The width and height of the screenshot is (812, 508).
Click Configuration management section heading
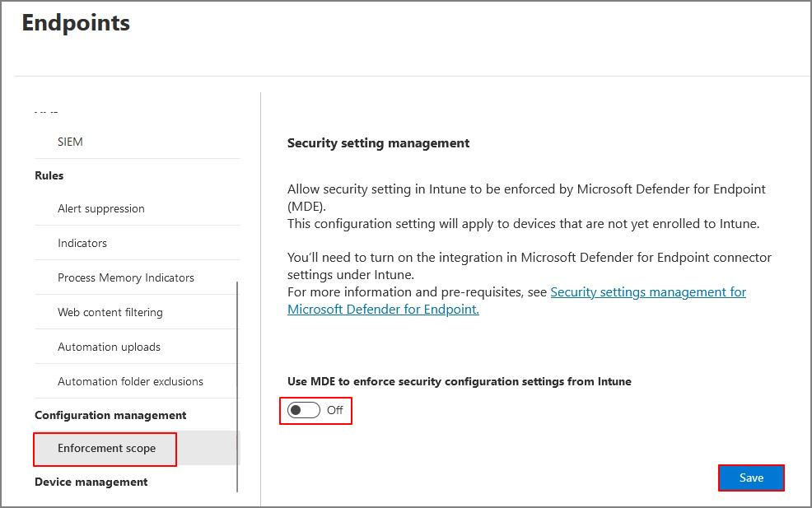[110, 415]
